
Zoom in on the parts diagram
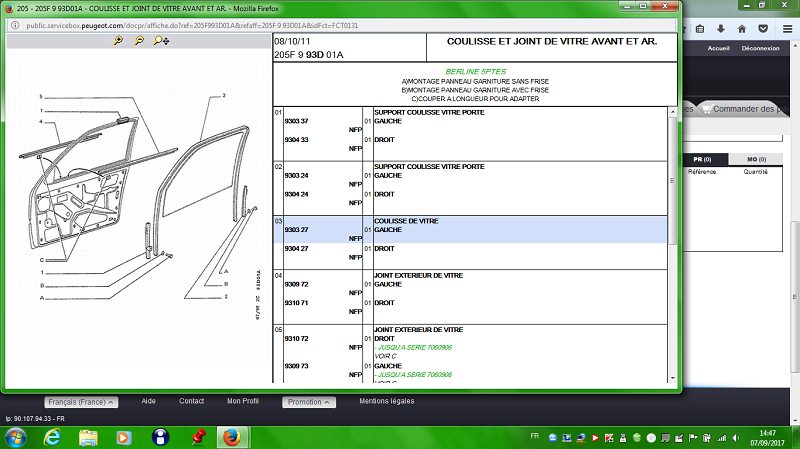click(118, 40)
